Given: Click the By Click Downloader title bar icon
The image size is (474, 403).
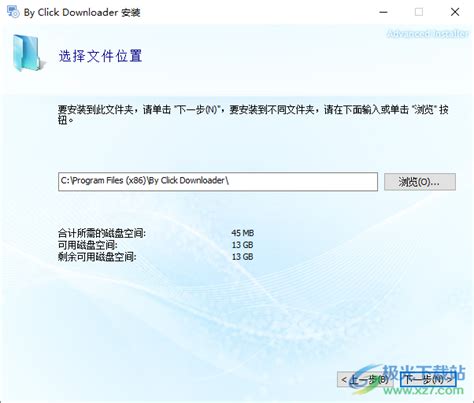Looking at the screenshot, I should pos(13,12).
